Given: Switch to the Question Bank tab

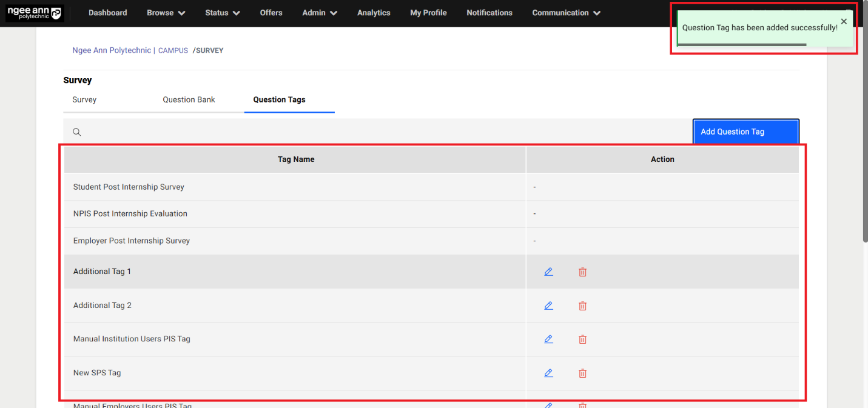Looking at the screenshot, I should (x=189, y=99).
